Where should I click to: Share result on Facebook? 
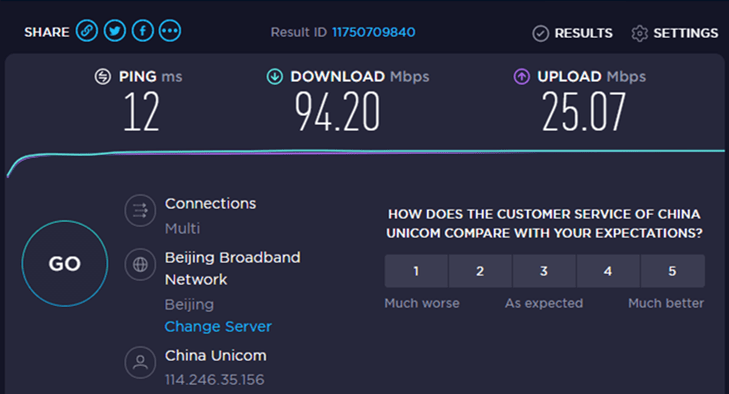click(143, 31)
